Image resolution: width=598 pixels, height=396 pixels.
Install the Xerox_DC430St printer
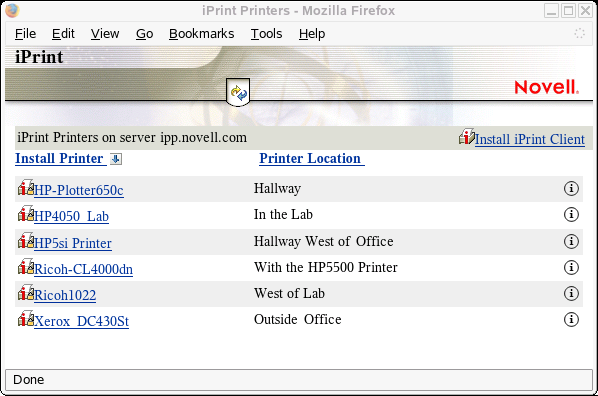(81, 321)
